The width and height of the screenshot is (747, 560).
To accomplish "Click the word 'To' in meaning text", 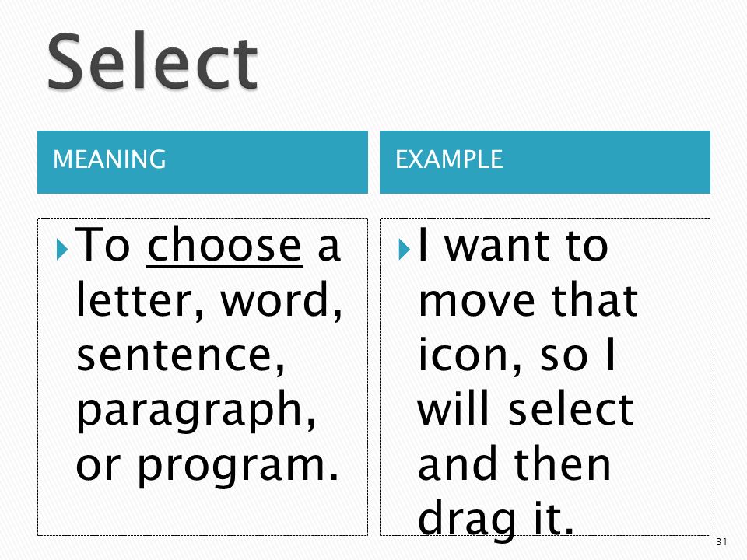I will (x=103, y=245).
